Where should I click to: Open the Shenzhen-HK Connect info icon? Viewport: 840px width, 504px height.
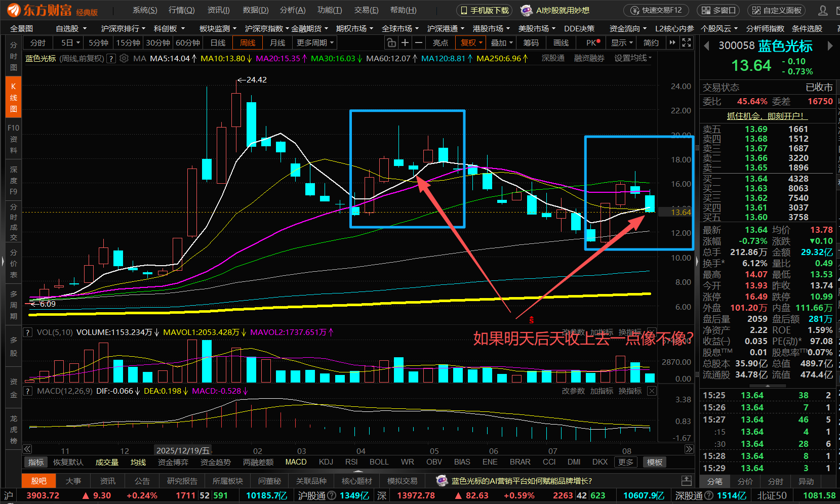[x=709, y=496]
